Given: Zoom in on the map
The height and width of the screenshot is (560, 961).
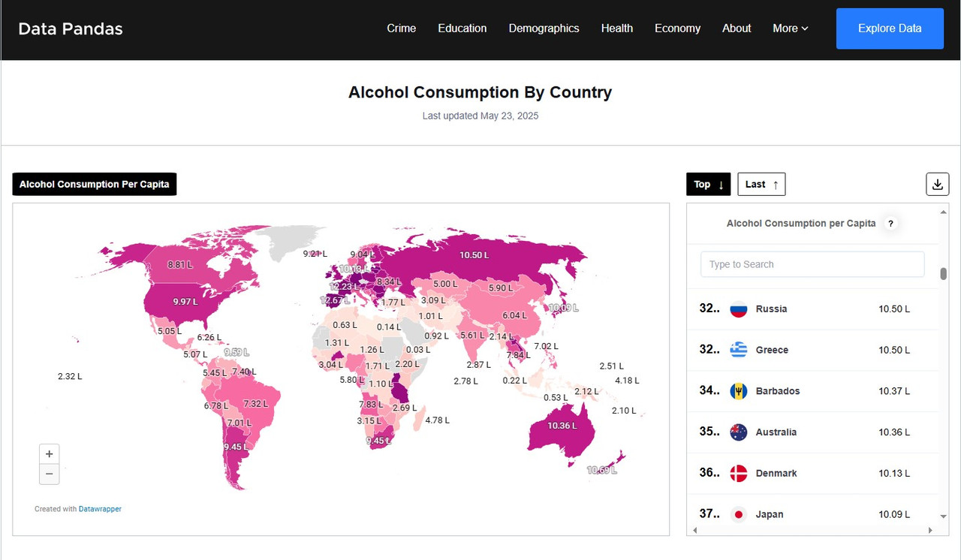Looking at the screenshot, I should 49,454.
